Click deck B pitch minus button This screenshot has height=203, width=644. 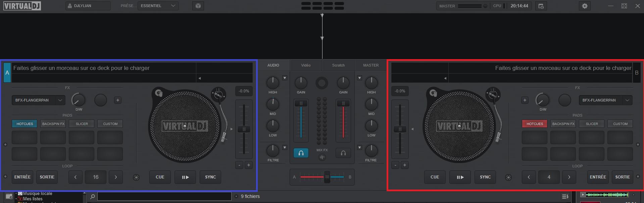[x=395, y=165]
